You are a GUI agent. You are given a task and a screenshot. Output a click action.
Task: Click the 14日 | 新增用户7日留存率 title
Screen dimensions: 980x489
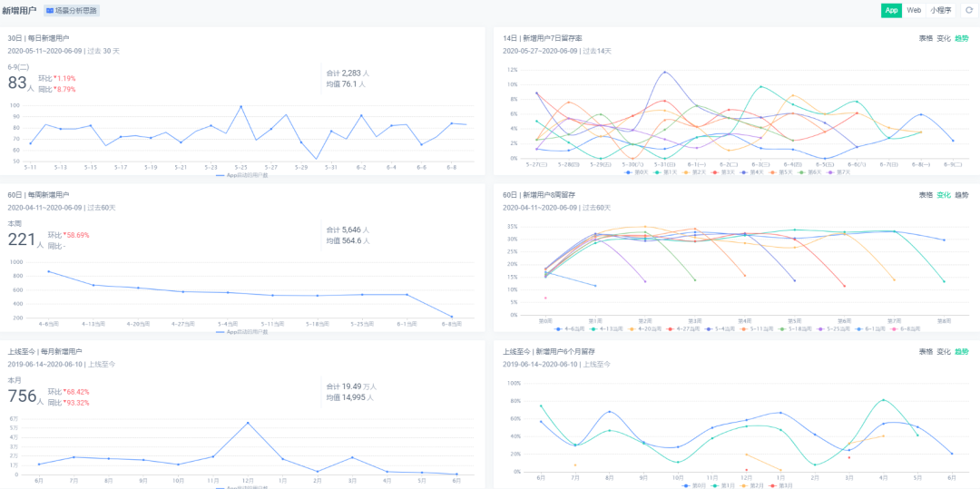click(544, 38)
